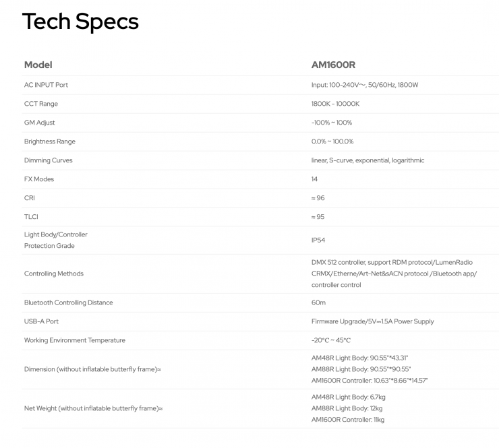The height and width of the screenshot is (448, 499).
Task: Click the Model column header
Action: point(38,65)
